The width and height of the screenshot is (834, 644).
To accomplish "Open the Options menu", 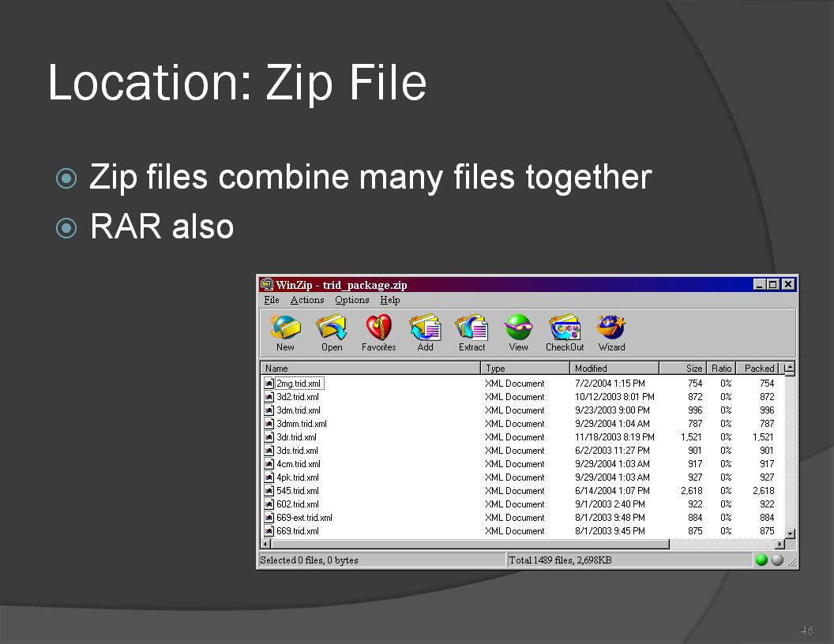I will (x=352, y=300).
